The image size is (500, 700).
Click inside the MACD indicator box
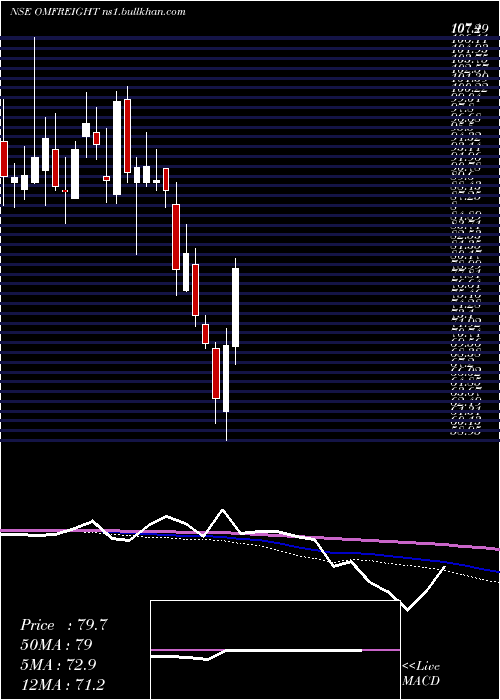point(275,650)
